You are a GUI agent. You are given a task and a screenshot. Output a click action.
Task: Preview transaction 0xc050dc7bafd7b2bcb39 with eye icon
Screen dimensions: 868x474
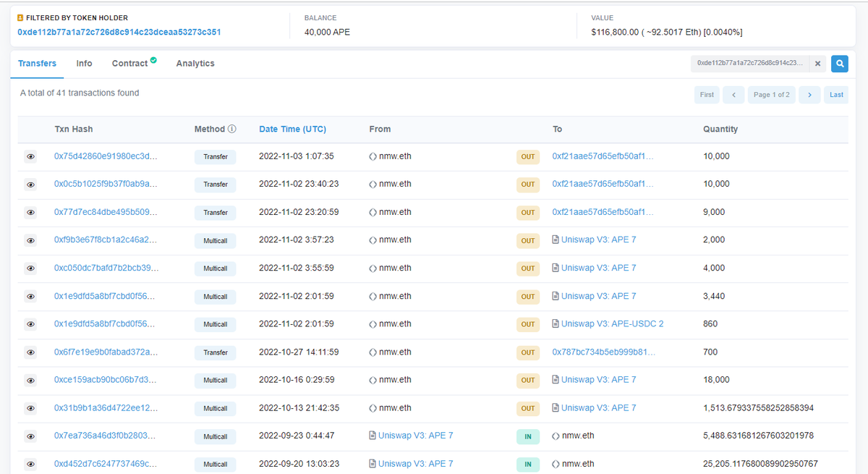(x=30, y=268)
